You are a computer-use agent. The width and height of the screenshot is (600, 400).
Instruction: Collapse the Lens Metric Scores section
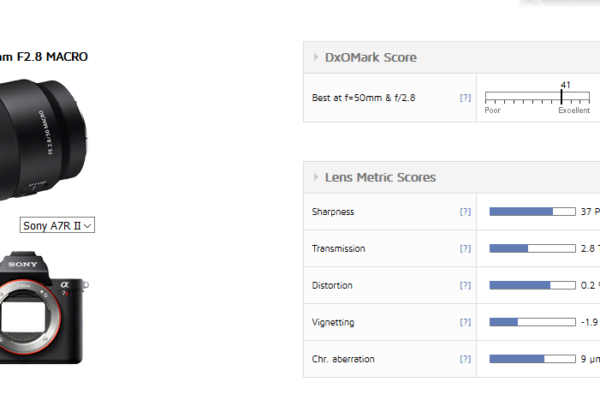click(x=316, y=177)
